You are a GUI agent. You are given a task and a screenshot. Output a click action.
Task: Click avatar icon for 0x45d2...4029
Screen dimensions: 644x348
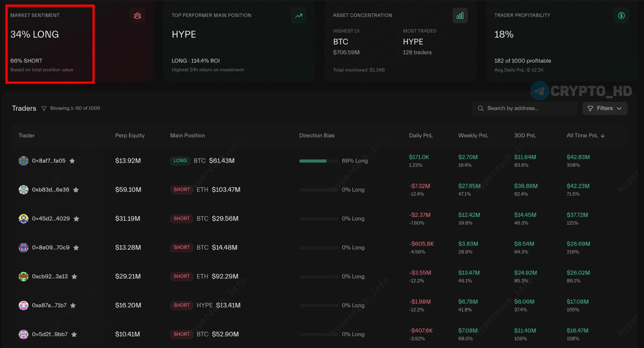coord(23,219)
